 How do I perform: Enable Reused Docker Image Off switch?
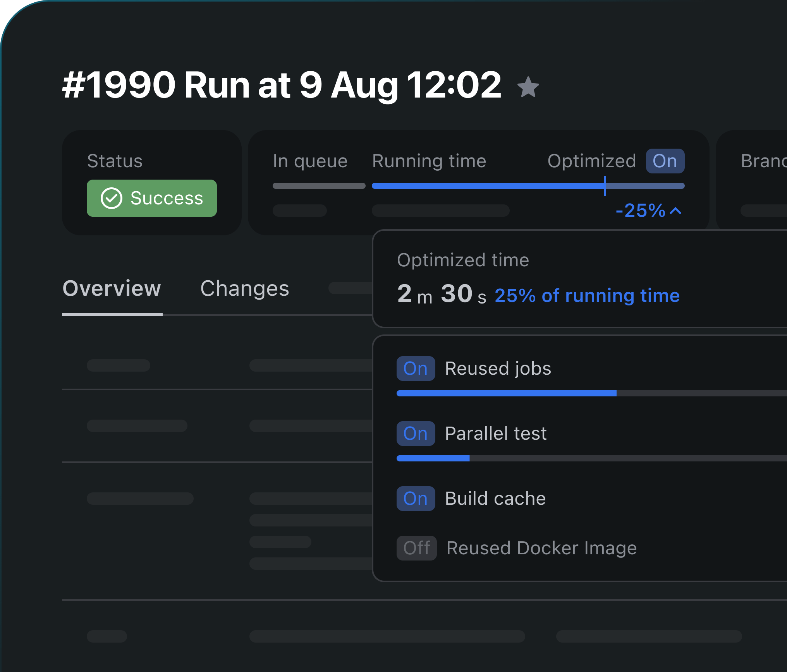click(416, 548)
